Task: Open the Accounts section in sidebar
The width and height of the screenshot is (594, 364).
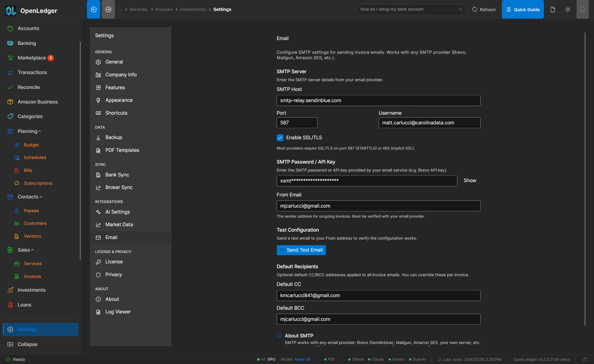Action: coord(28,28)
